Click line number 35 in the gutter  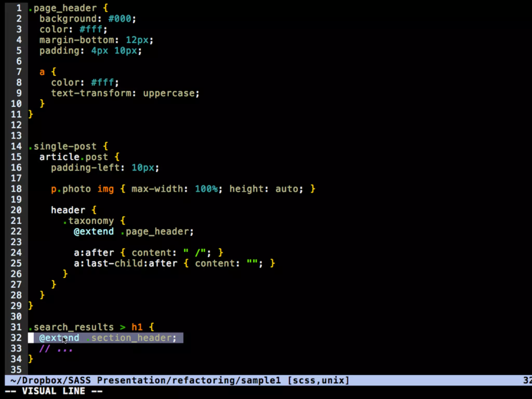click(x=16, y=370)
